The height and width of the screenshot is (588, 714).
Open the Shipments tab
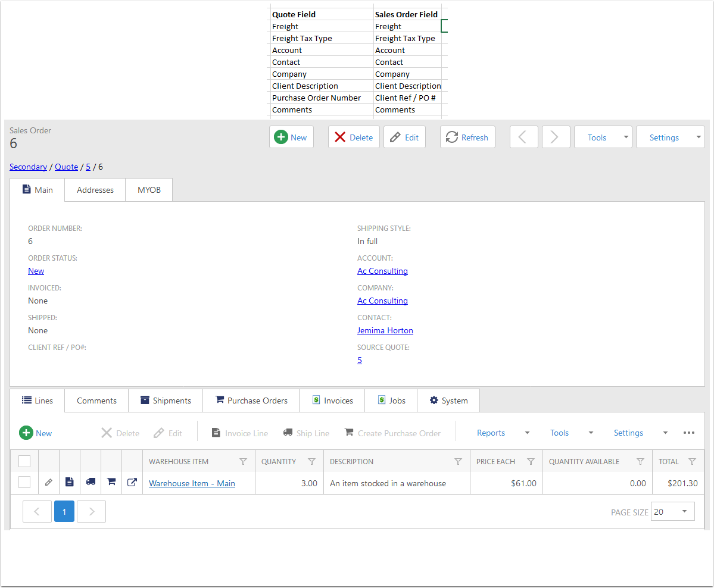166,401
